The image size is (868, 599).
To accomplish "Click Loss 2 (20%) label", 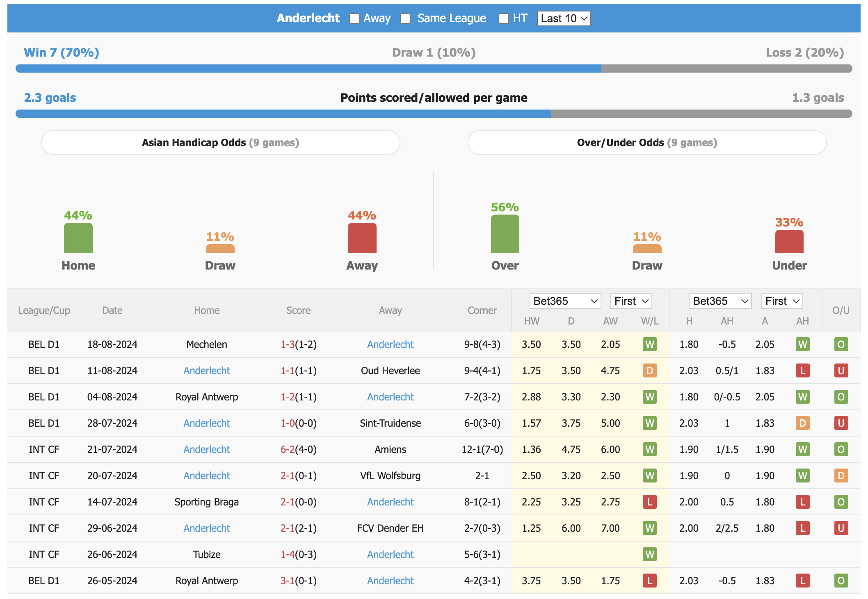I will point(805,53).
